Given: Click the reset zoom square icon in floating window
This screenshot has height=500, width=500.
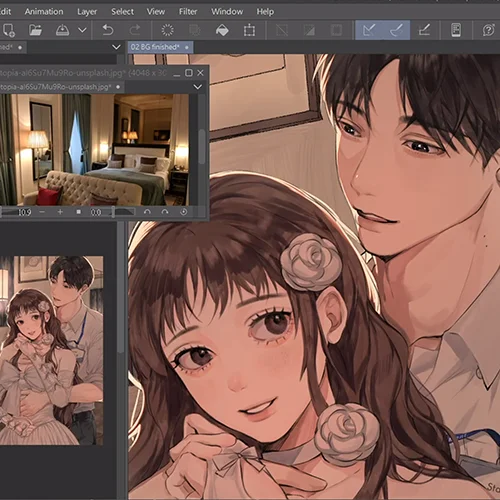Looking at the screenshot, I should 78,212.
